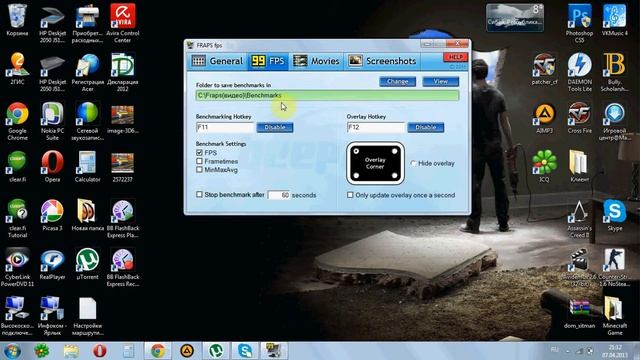Click the Overlay Hotkey F12 field
This screenshot has height=360, width=640.
(x=376, y=127)
